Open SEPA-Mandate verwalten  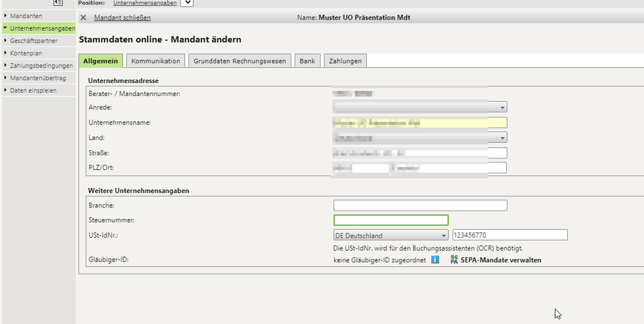tap(501, 260)
